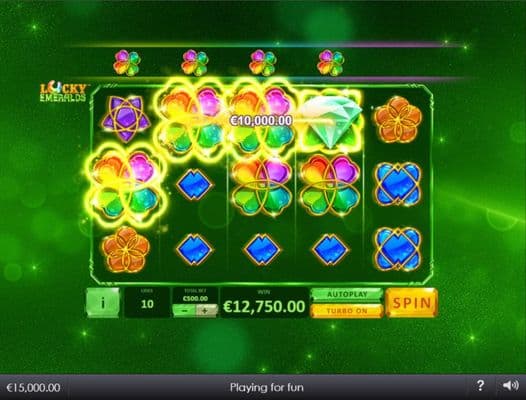Click the emerald diamond symbol
Viewport: 526px width, 400px height.
pyautogui.click(x=330, y=121)
